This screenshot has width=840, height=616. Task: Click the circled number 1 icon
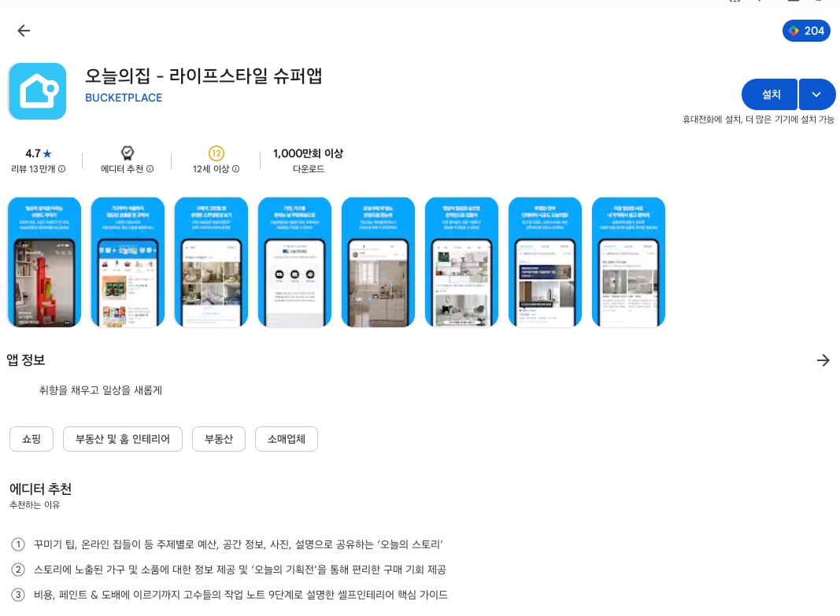17,544
